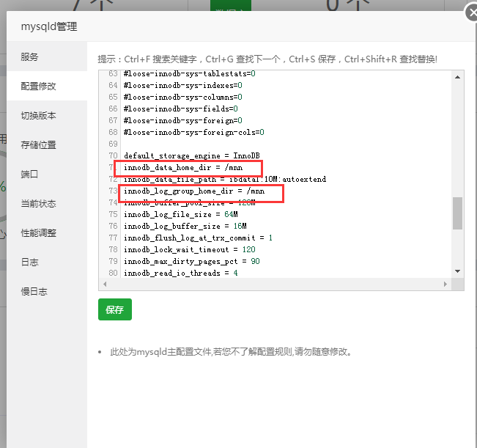
Task: Click the #loose-innodb-sys-indexes=0 line
Action: (183, 86)
